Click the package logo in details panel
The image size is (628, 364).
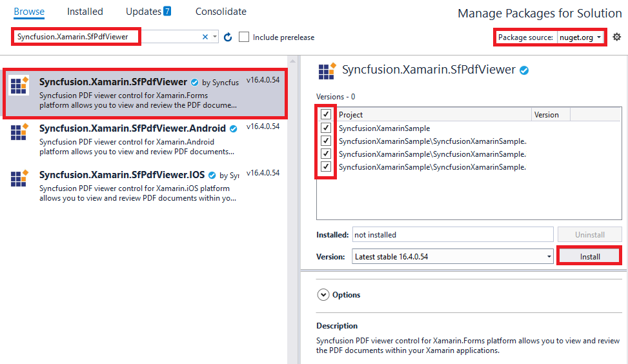click(x=327, y=71)
